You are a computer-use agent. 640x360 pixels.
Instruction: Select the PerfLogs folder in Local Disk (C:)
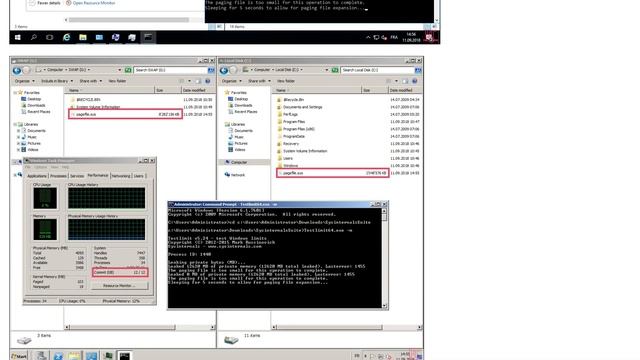coord(290,114)
